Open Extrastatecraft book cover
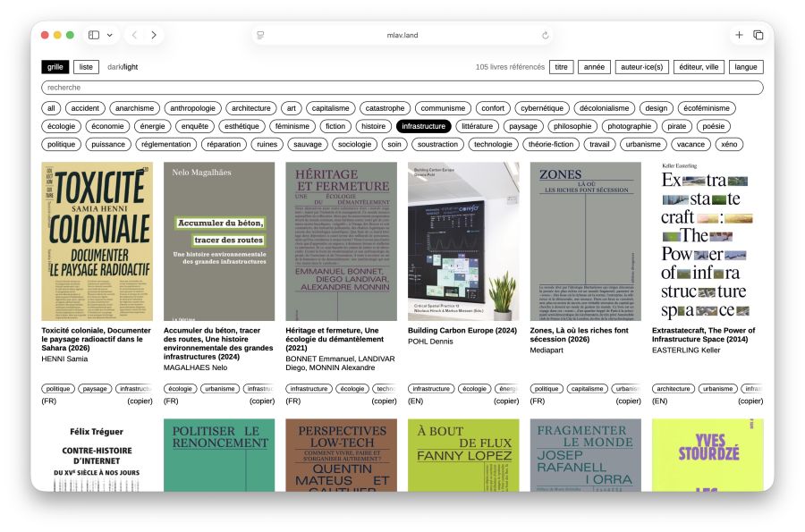The image size is (805, 532). (708, 241)
